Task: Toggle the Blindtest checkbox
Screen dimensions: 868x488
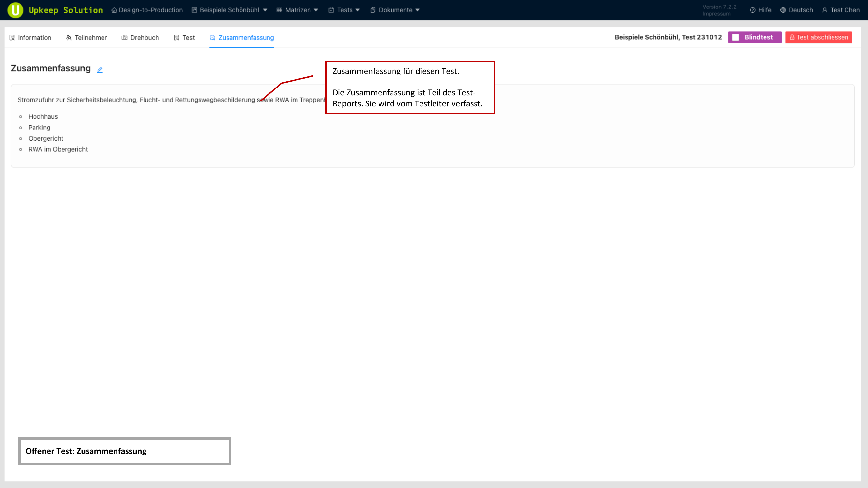Action: click(x=736, y=37)
